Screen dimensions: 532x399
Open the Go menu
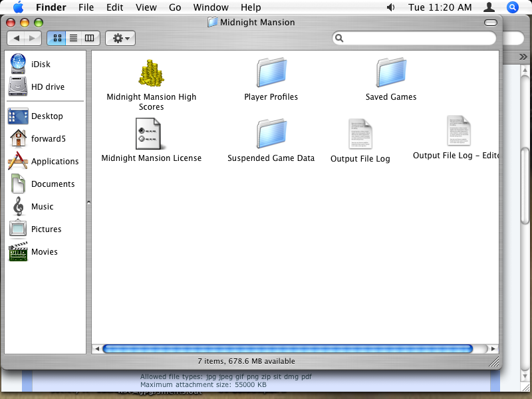click(x=175, y=7)
